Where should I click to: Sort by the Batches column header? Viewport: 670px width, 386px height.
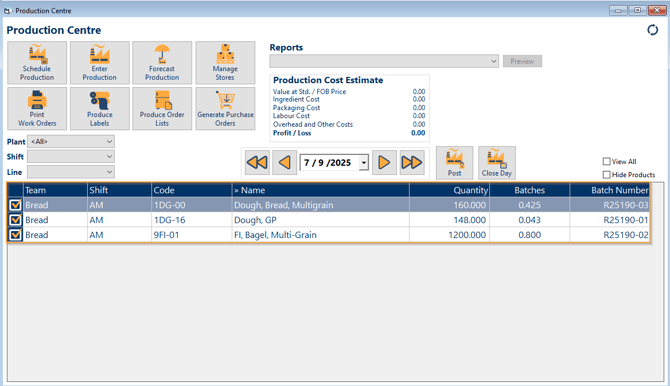pyautogui.click(x=530, y=190)
